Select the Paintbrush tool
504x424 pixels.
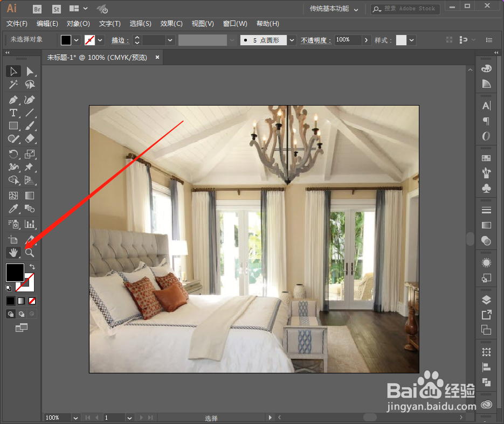click(30, 126)
